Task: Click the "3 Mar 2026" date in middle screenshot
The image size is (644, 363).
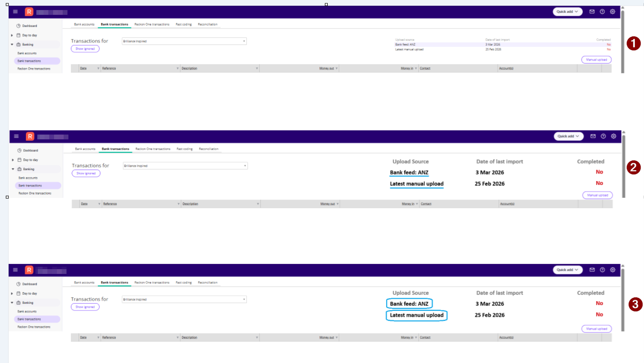Action: point(489,172)
